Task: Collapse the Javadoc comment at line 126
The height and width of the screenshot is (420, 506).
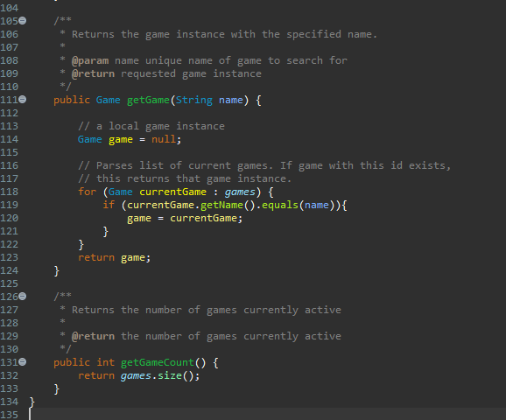Action: [22, 296]
